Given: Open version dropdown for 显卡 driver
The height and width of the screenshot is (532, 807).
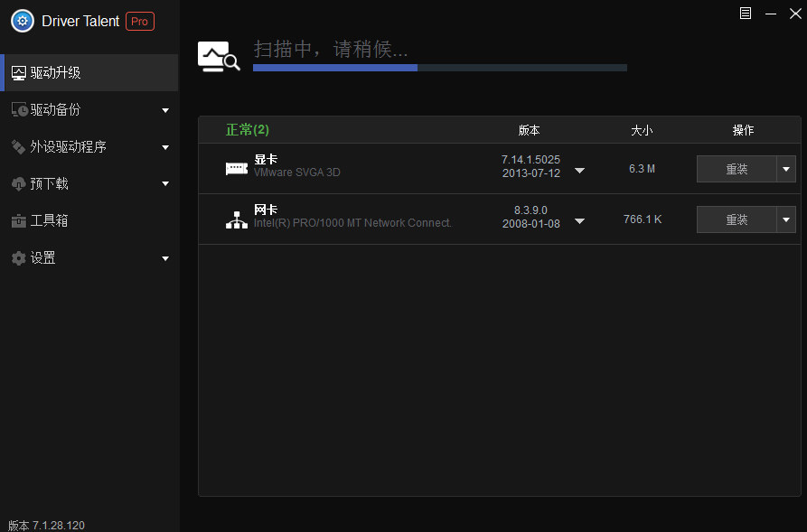Looking at the screenshot, I should tap(579, 171).
